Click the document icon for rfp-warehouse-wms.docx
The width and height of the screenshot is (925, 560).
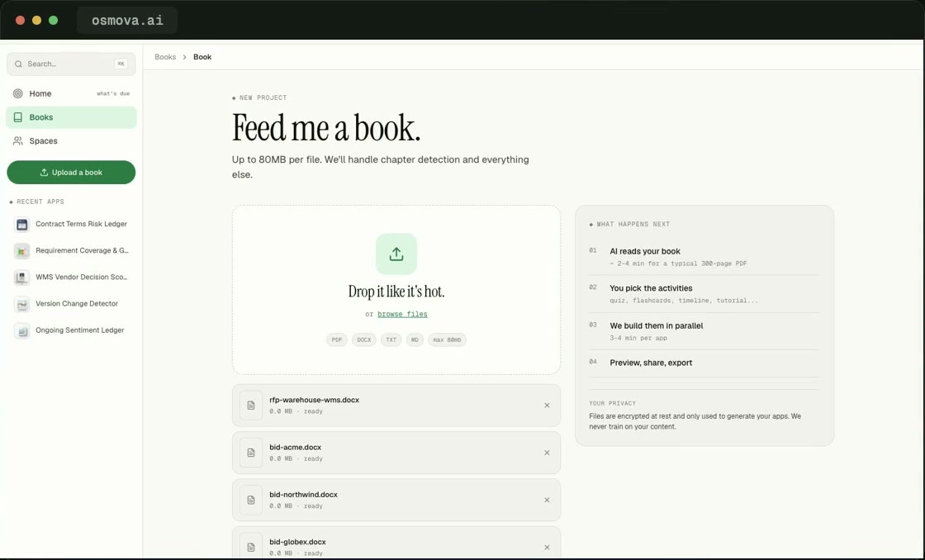(x=251, y=406)
